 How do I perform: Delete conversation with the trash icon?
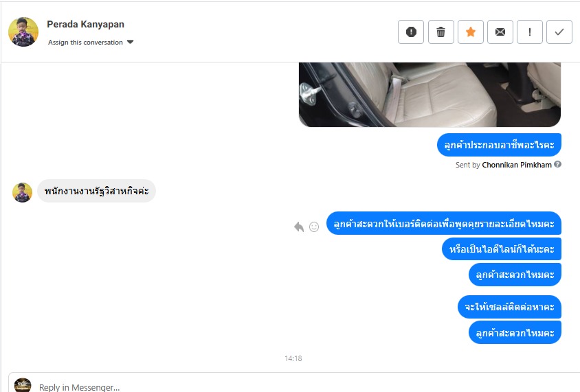point(441,32)
